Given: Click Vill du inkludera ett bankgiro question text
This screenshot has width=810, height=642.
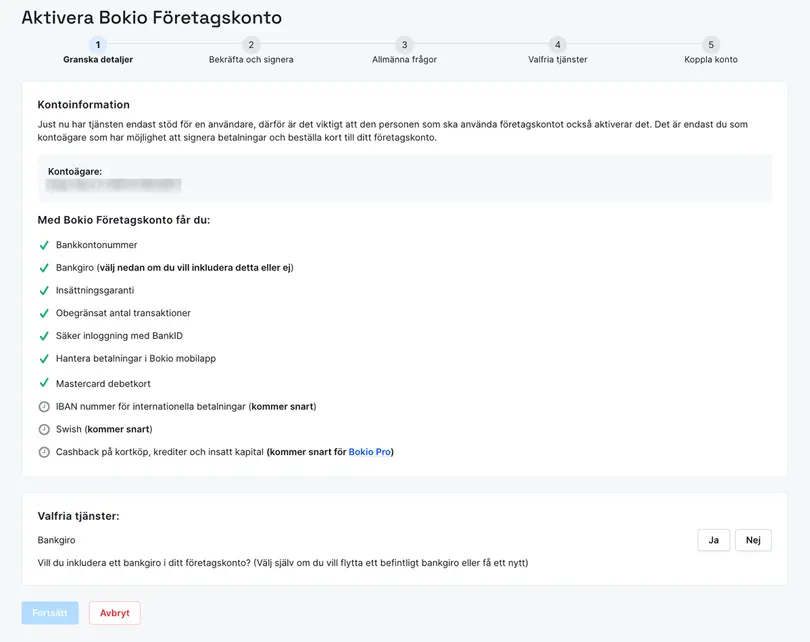Looking at the screenshot, I should [283, 563].
